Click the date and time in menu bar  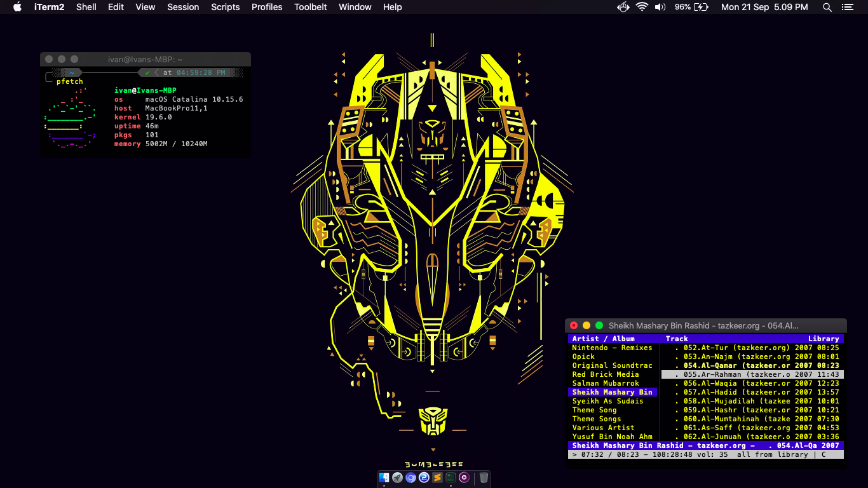point(764,7)
